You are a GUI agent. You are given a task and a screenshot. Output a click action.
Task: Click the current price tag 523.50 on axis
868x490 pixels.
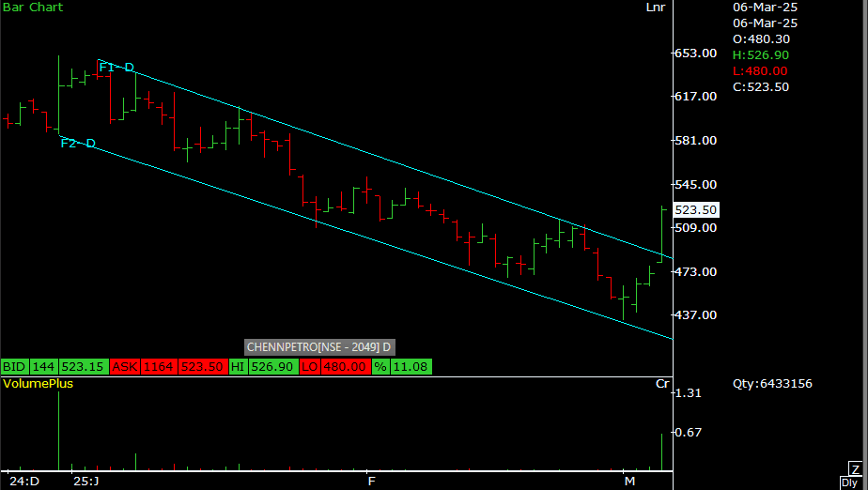696,210
